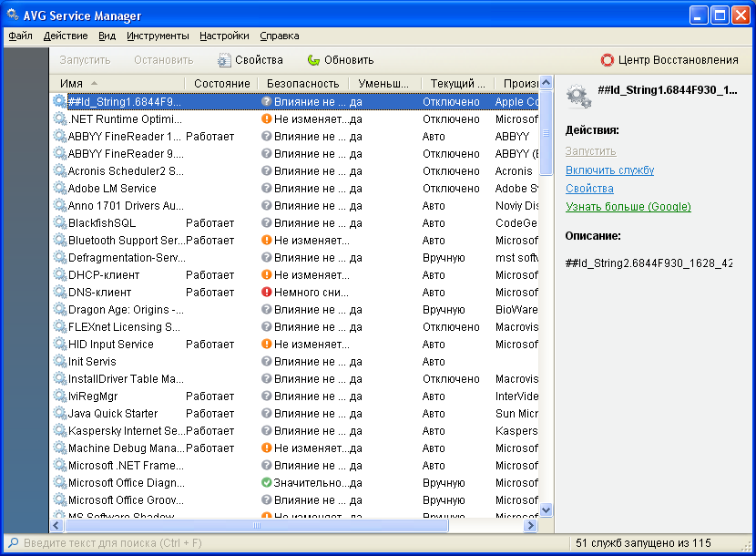This screenshot has height=556, width=756.
Task: Open the Инструменты menu
Action: tap(158, 36)
